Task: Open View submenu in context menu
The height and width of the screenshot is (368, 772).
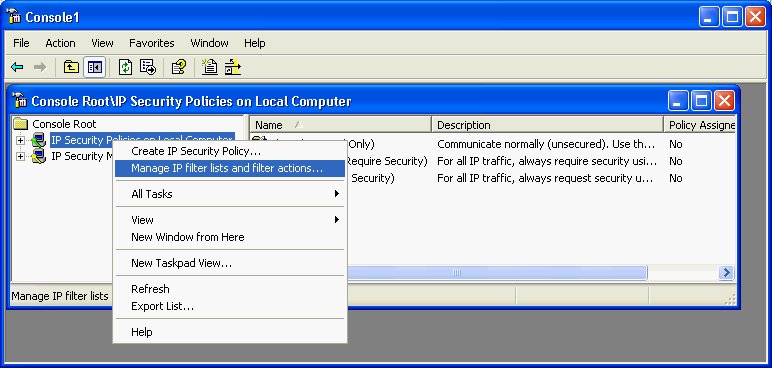Action: (x=230, y=220)
